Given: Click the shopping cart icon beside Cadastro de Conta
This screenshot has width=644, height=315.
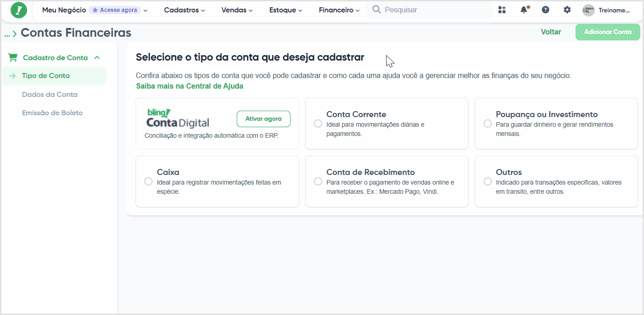Looking at the screenshot, I should tap(13, 57).
